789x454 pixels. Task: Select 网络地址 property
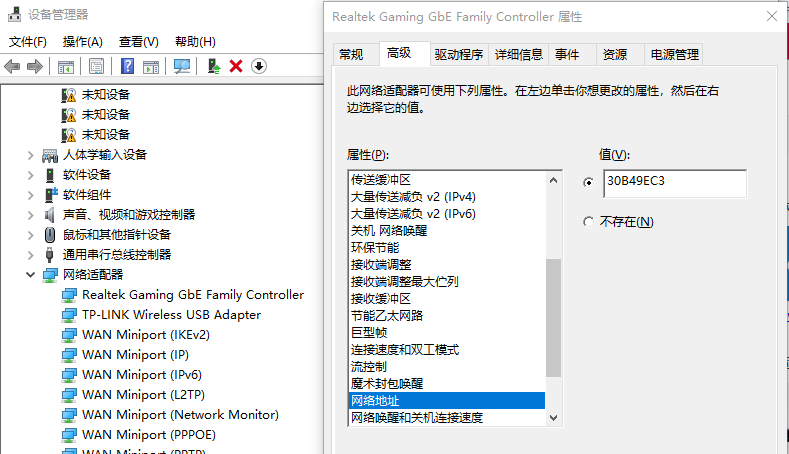pyautogui.click(x=447, y=401)
